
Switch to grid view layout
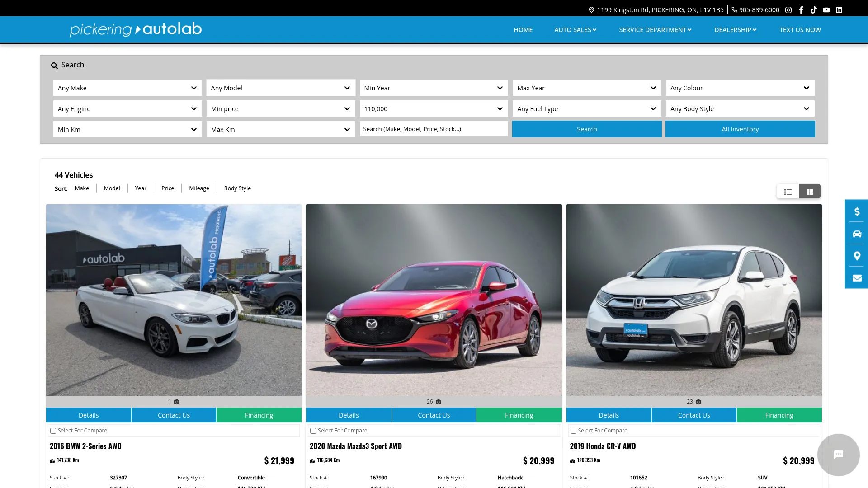point(810,192)
